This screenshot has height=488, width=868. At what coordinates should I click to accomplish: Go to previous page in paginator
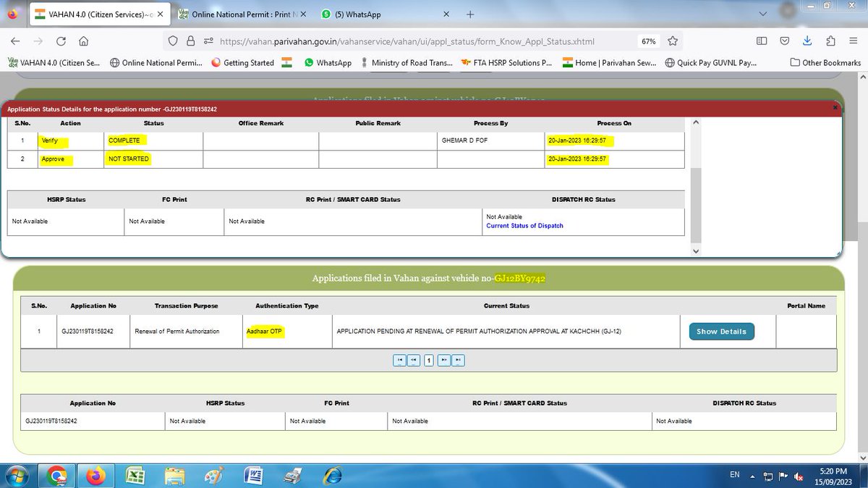click(414, 360)
